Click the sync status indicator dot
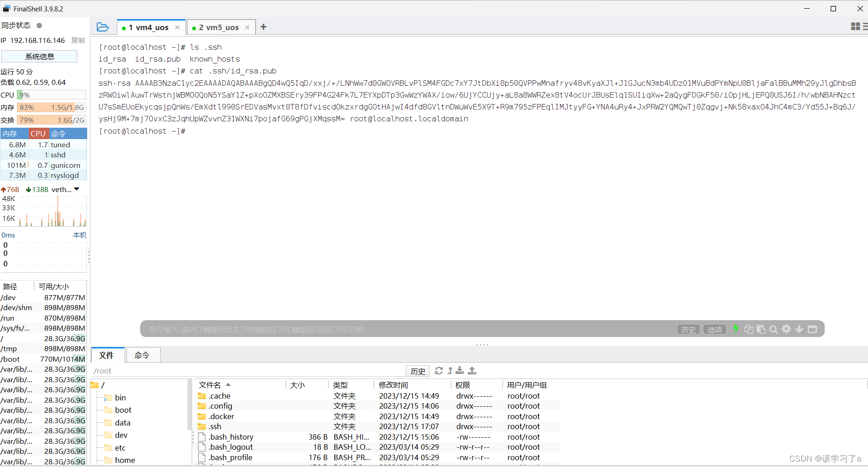The image size is (868, 467). point(39,26)
